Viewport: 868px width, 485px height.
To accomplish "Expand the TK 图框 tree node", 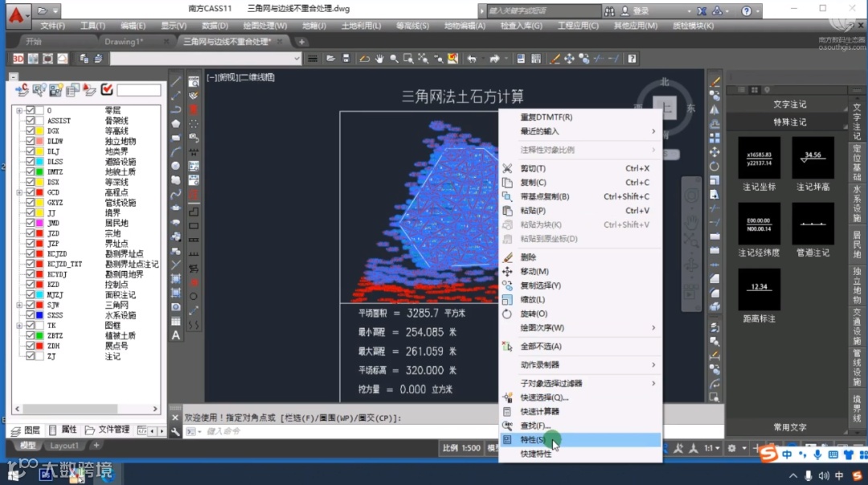I will tap(19, 326).
